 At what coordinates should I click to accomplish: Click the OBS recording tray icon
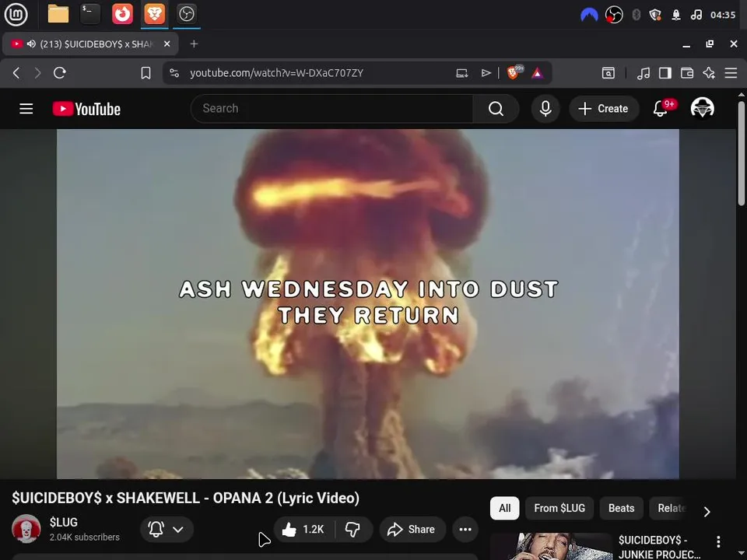[x=614, y=15]
